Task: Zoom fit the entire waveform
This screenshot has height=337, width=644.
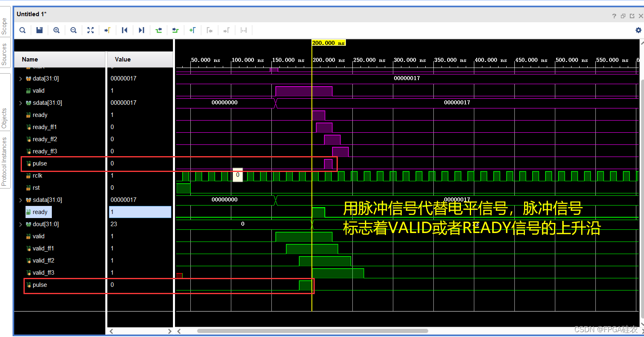Action: click(90, 30)
